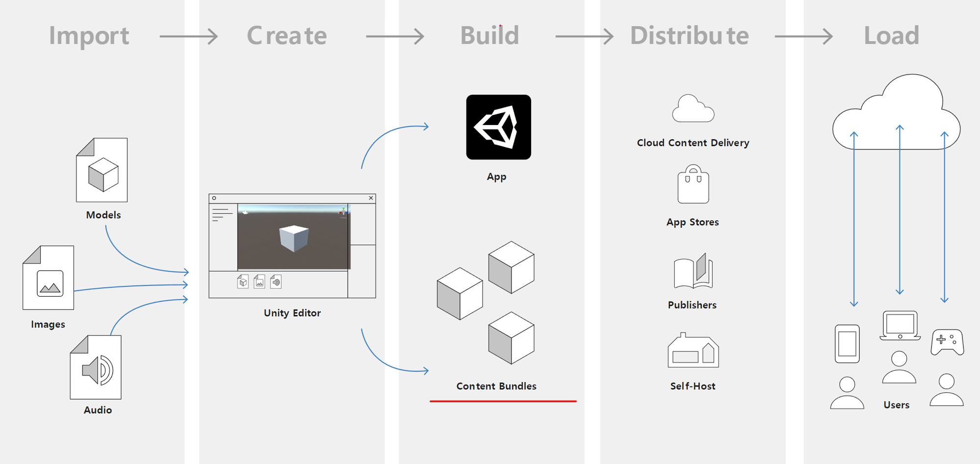The image size is (980, 464).
Task: Click the Distribute stage heading
Action: (689, 35)
